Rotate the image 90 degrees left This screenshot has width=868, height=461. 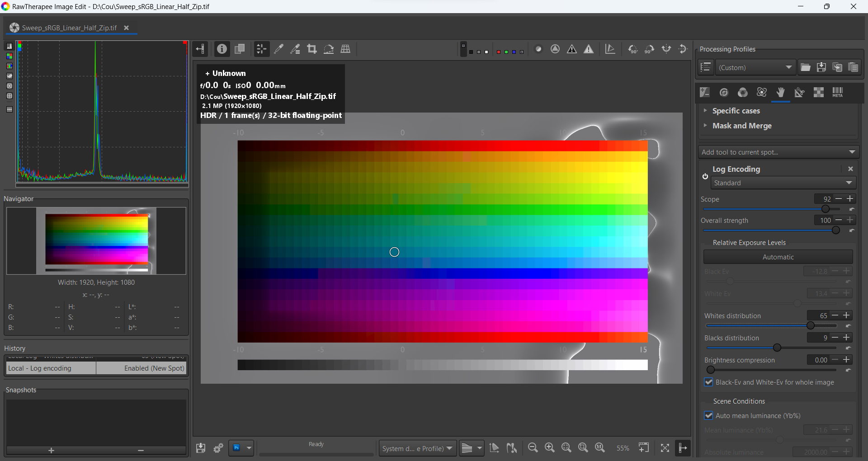tap(633, 49)
